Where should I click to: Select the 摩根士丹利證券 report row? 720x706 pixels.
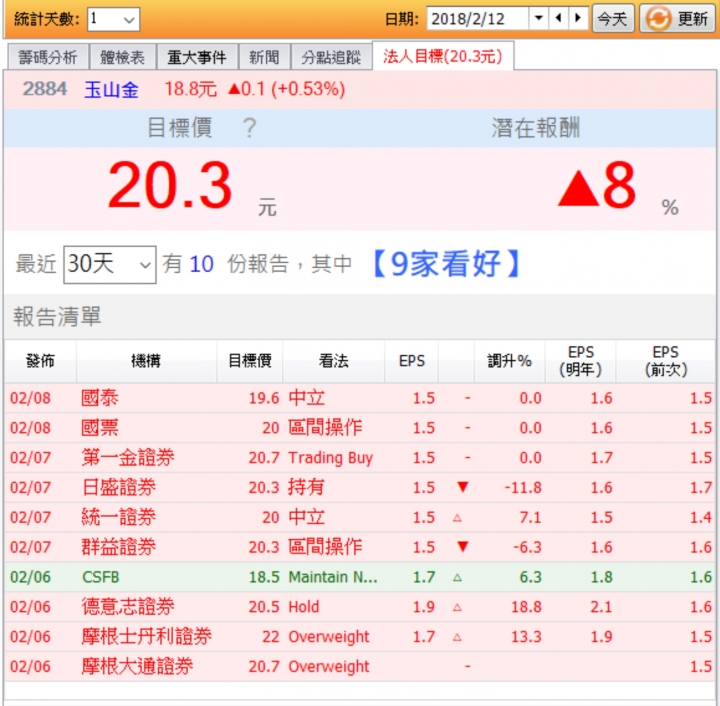360,637
